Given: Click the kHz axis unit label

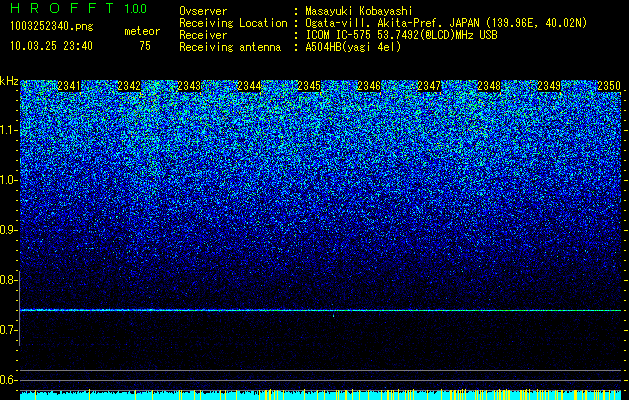Looking at the screenshot, I should (9, 81).
